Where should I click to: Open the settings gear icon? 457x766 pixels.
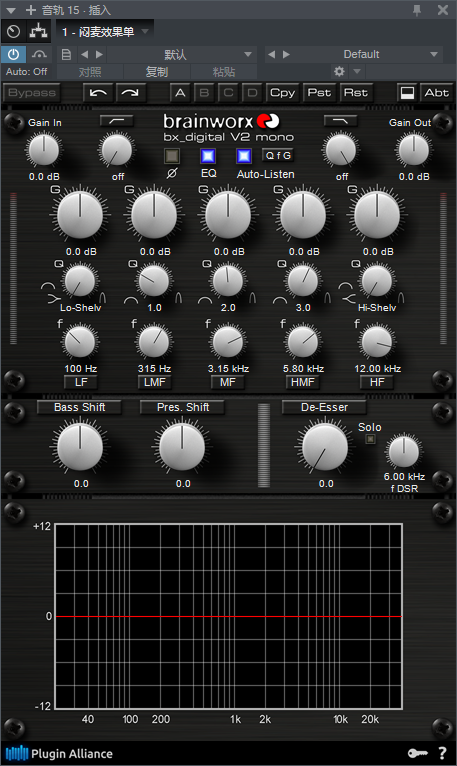339,72
